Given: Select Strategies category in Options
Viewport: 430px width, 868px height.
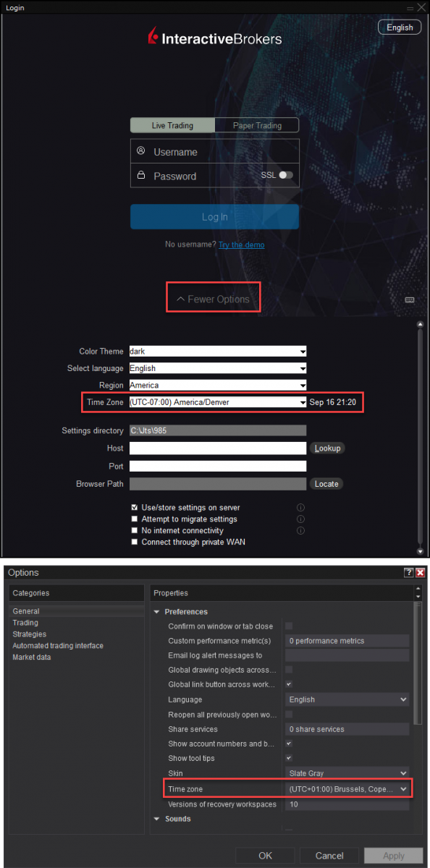Looking at the screenshot, I should [x=30, y=634].
